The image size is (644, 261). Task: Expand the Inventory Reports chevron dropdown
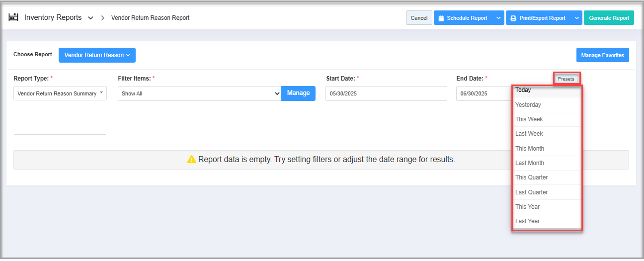pyautogui.click(x=90, y=18)
